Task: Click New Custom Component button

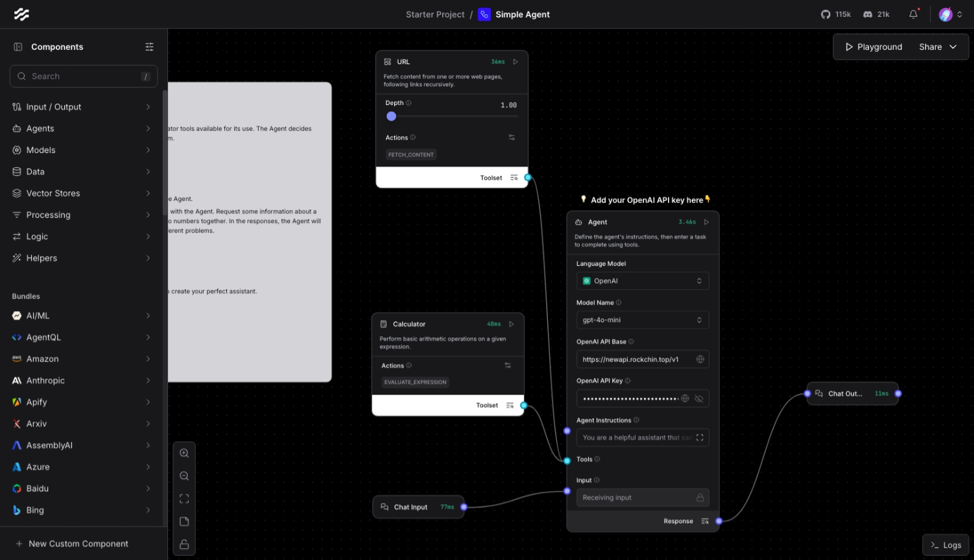Action: tap(78, 544)
